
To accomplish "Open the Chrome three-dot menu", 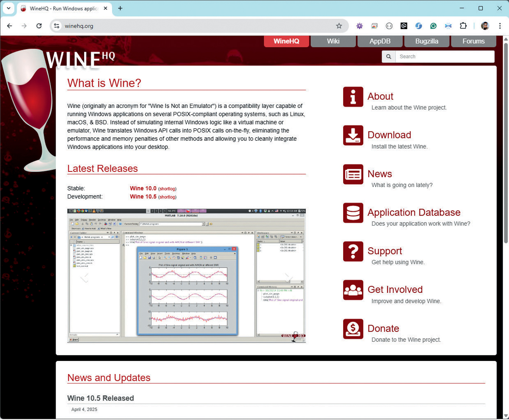I will pos(500,26).
